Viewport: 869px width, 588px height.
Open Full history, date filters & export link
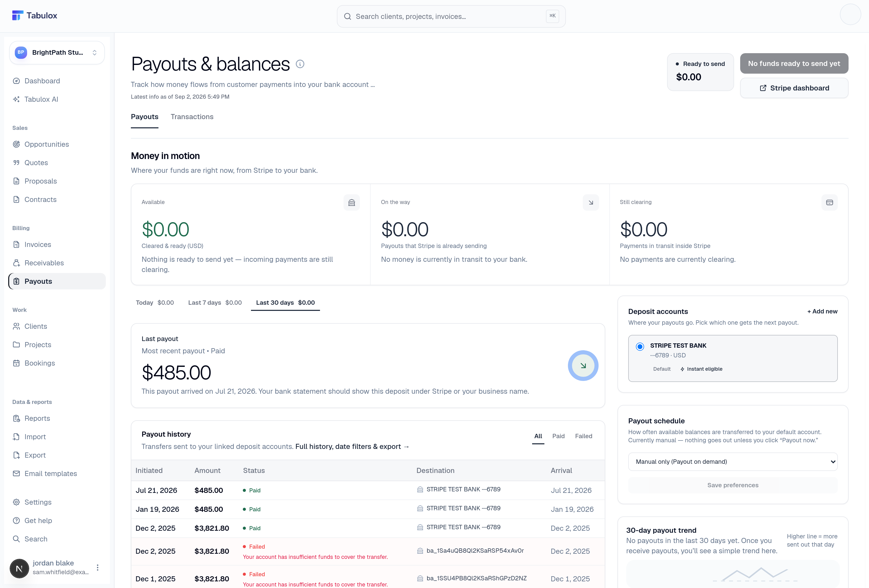pos(352,447)
